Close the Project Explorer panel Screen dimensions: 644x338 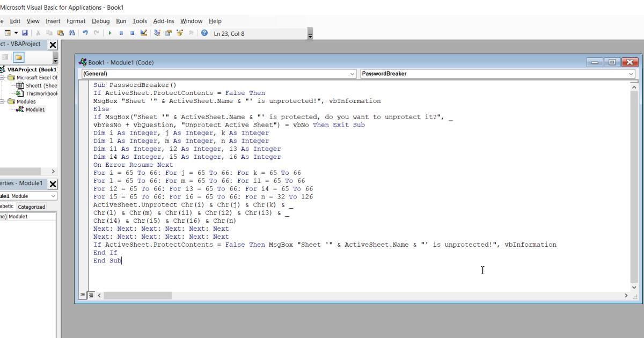click(x=53, y=45)
